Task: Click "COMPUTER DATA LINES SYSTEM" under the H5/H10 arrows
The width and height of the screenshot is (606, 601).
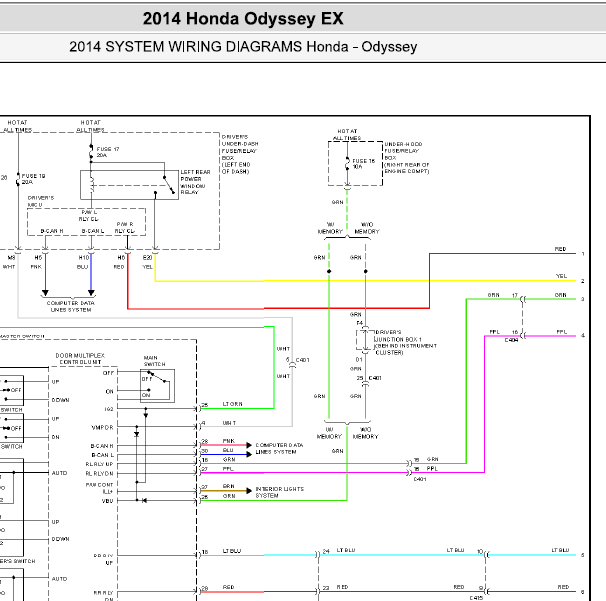Action: tap(71, 306)
